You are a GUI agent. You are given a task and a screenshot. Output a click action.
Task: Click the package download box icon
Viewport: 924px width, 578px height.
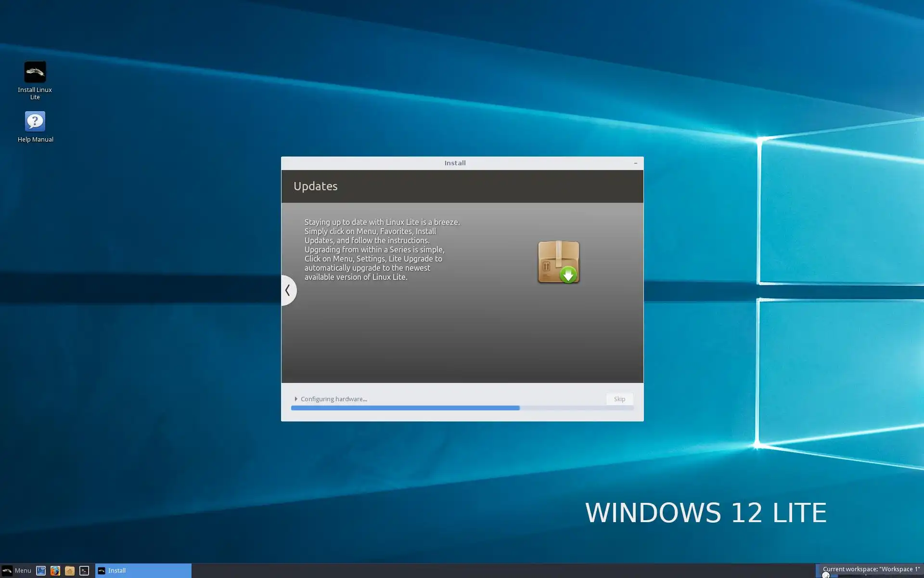point(558,262)
